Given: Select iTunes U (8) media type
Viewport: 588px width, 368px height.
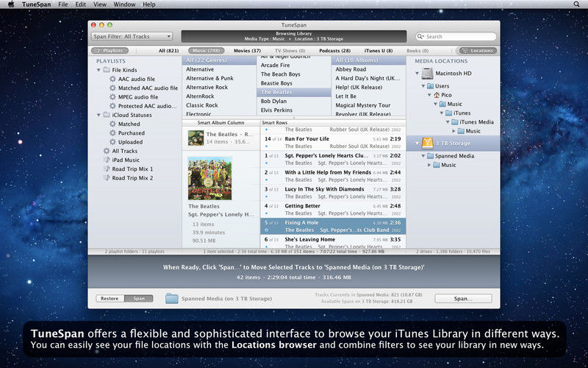Looking at the screenshot, I should (379, 51).
